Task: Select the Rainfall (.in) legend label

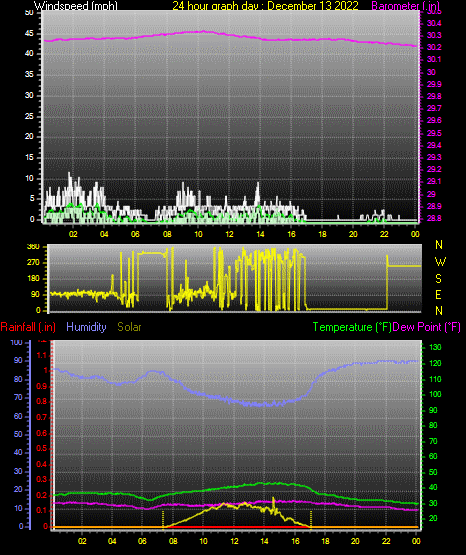Action: click(x=28, y=327)
